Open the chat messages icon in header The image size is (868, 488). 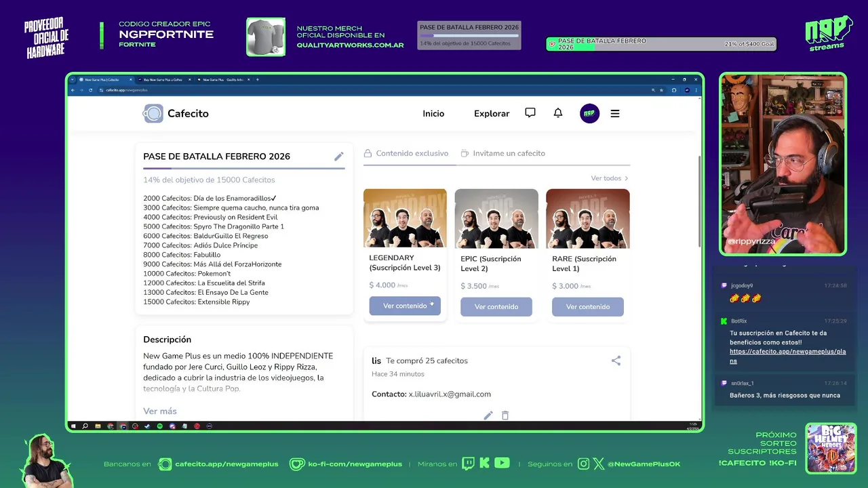[x=530, y=113]
